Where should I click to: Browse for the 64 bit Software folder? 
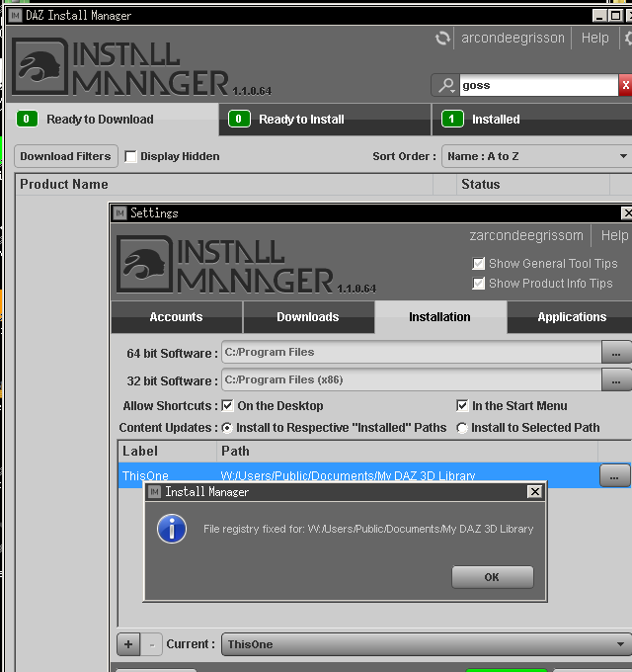616,353
